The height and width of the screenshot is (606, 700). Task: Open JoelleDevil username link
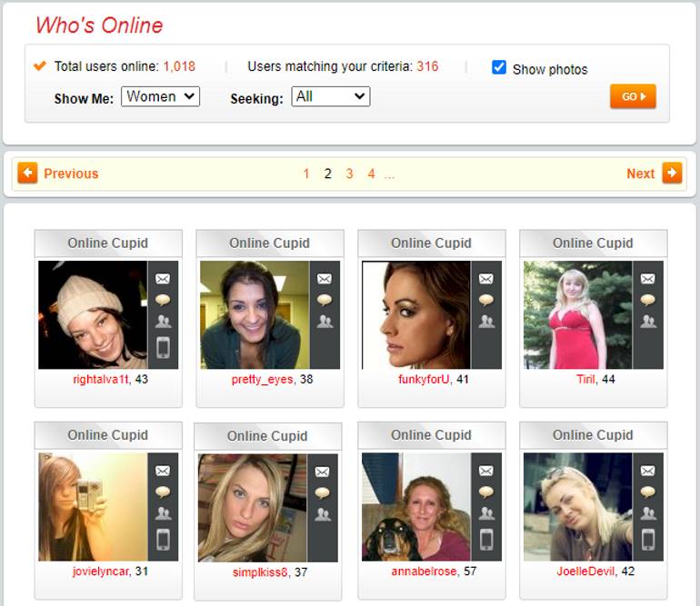(x=585, y=571)
